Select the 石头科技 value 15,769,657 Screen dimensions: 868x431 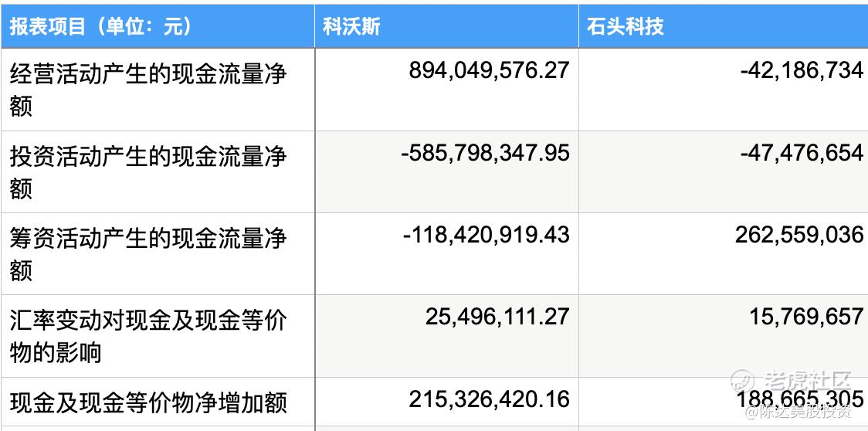[806, 317]
